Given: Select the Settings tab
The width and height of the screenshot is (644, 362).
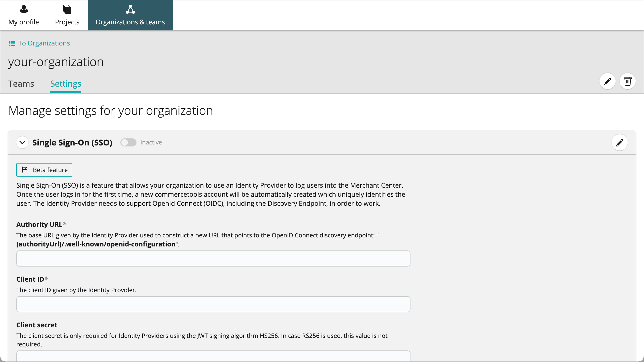Looking at the screenshot, I should pyautogui.click(x=66, y=84).
